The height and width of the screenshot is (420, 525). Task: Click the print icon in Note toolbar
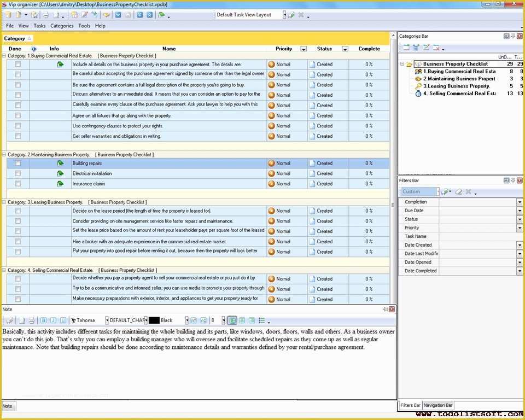(x=32, y=320)
